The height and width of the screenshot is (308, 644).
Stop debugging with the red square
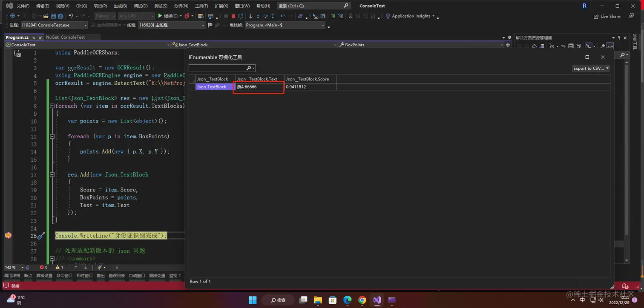[x=233, y=16]
